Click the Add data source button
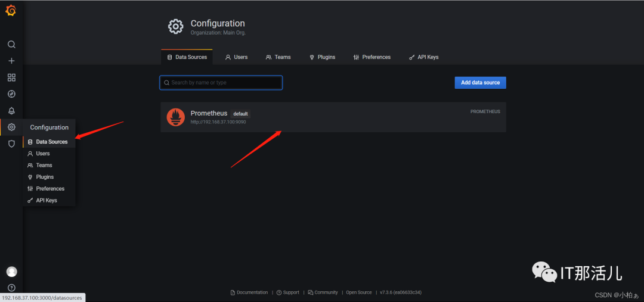 pyautogui.click(x=480, y=82)
